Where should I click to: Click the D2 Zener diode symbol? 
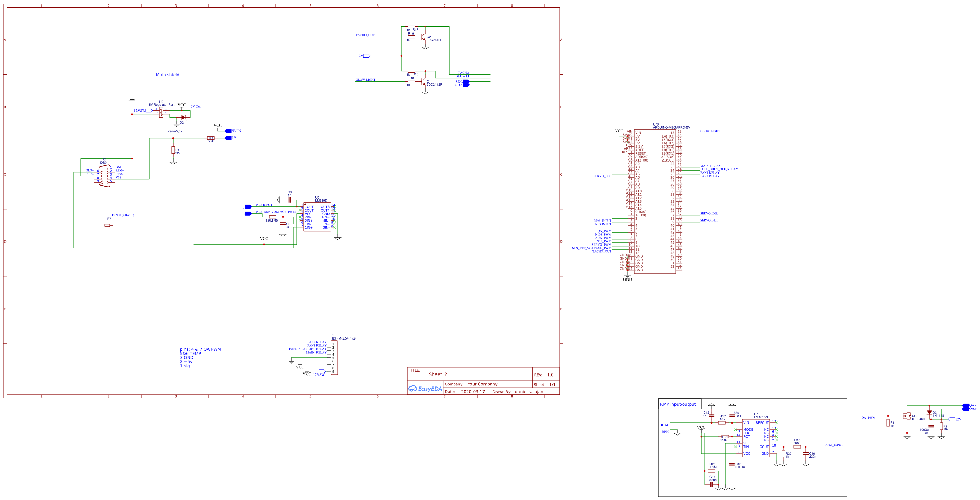tap(183, 118)
